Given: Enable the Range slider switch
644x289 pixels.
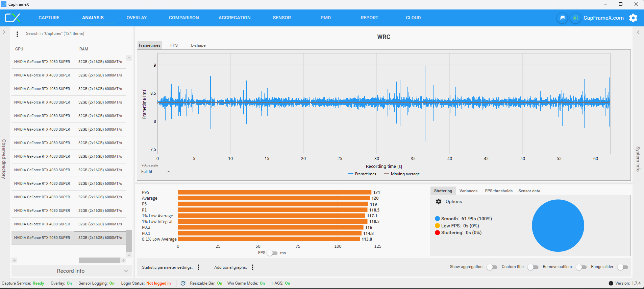Looking at the screenshot, I should 622,267.
